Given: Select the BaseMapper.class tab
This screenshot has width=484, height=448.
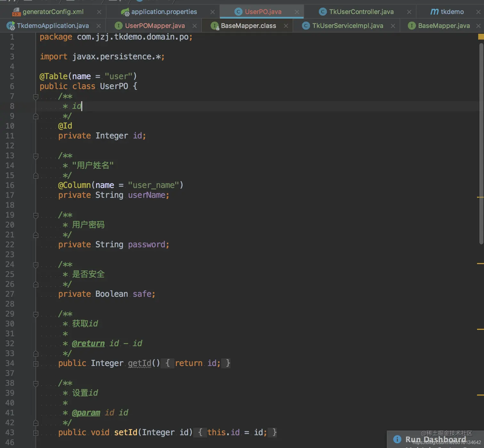Looking at the screenshot, I should tap(248, 26).
